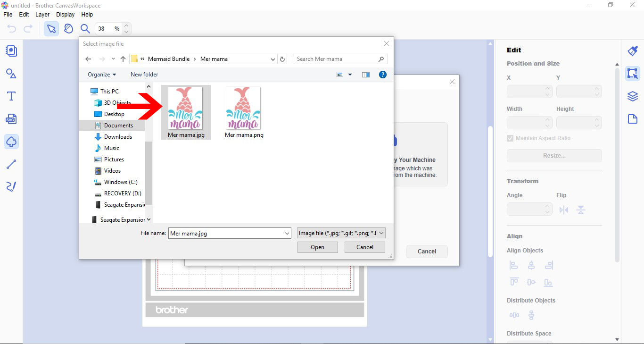
Task: Open the Layer menu
Action: tap(42, 15)
